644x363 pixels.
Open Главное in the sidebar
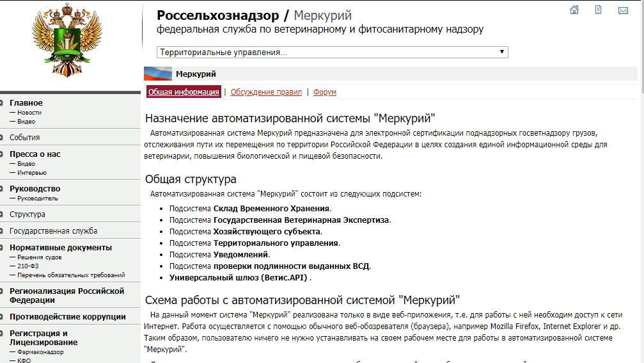pos(26,103)
